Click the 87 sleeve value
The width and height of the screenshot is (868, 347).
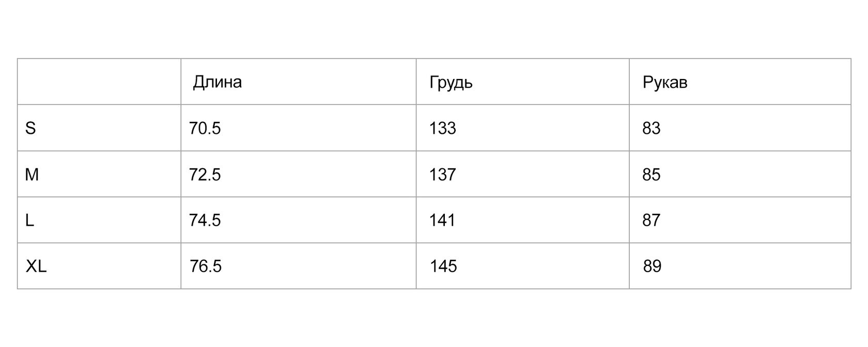click(651, 220)
